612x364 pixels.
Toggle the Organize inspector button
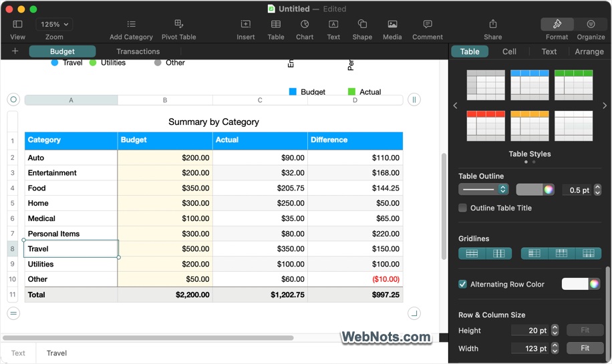[x=591, y=24]
